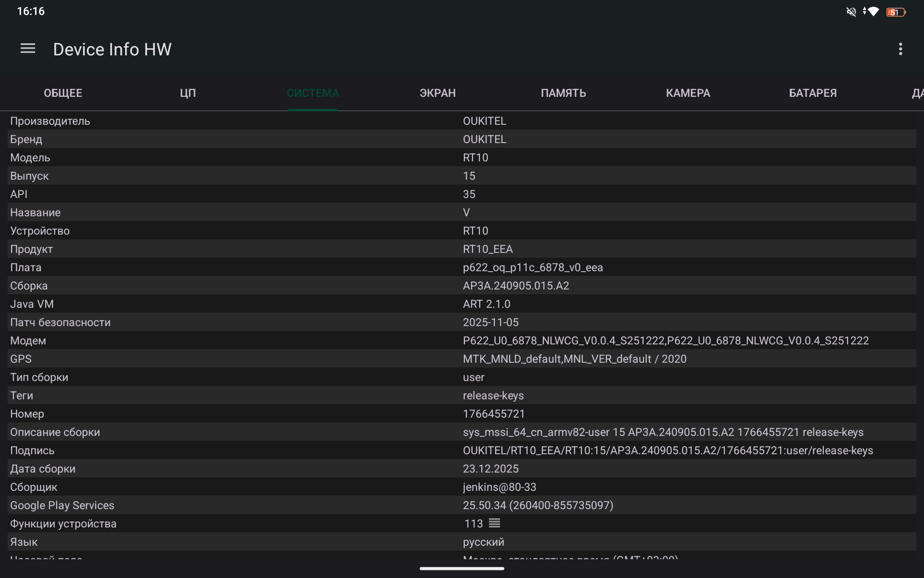Tap the clock in status bar
This screenshot has height=578, width=924.
pos(31,11)
